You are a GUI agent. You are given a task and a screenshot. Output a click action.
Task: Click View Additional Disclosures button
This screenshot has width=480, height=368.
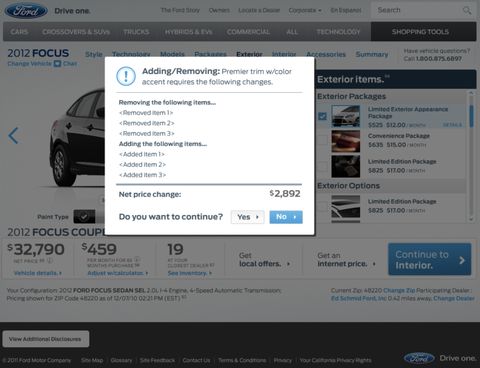(46, 339)
